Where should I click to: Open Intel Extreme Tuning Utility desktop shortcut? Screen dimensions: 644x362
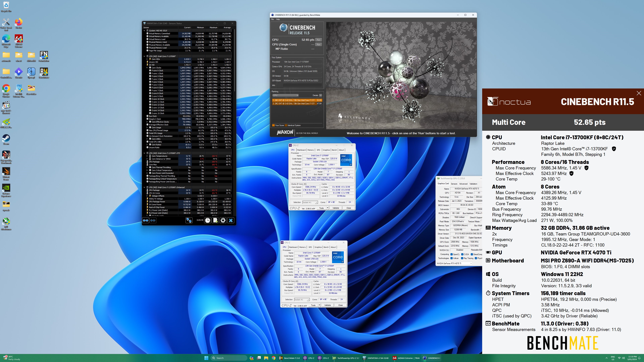[x=19, y=91]
